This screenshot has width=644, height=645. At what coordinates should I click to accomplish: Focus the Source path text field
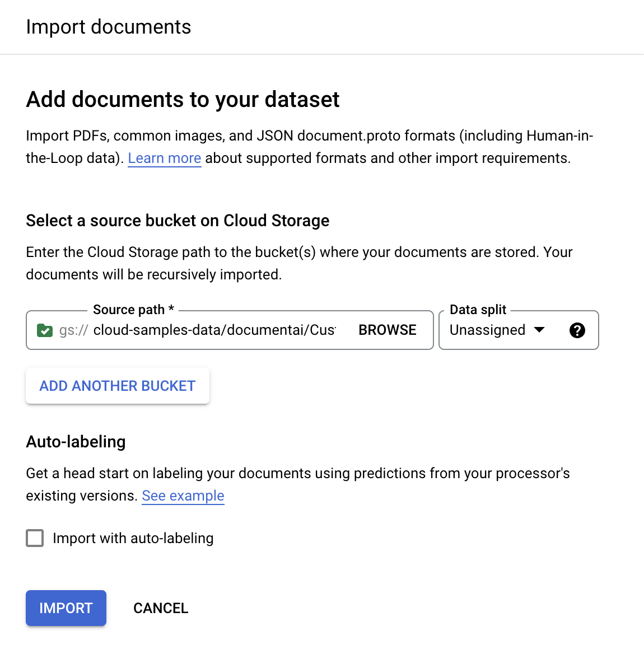click(x=214, y=330)
